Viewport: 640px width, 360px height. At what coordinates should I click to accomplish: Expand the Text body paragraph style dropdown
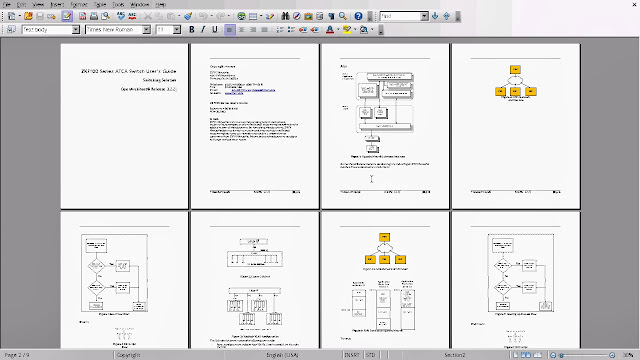tap(76, 29)
